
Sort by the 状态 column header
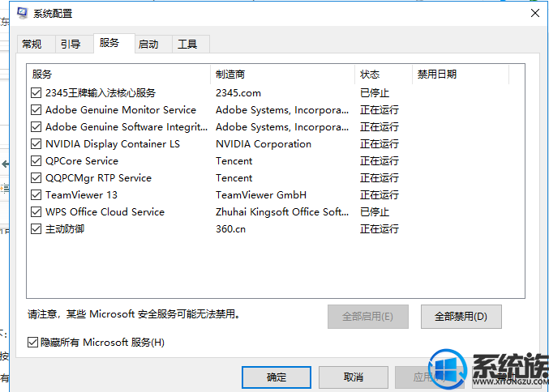(x=384, y=75)
